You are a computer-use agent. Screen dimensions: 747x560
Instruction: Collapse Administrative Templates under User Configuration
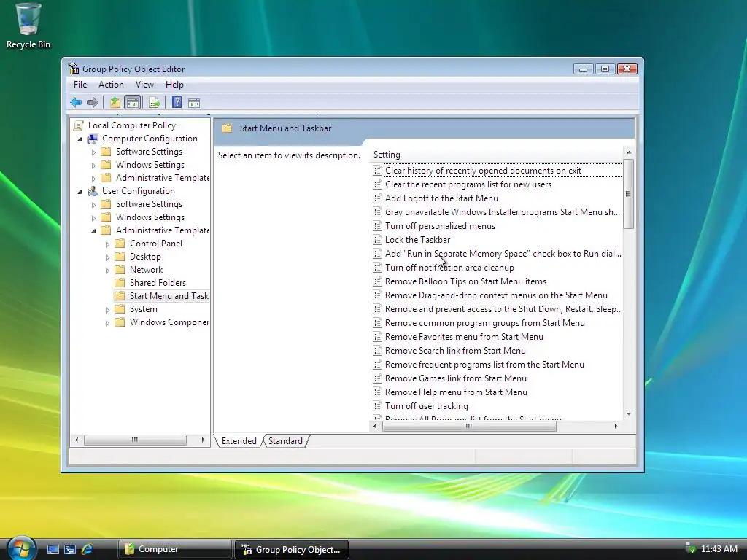[x=93, y=231]
